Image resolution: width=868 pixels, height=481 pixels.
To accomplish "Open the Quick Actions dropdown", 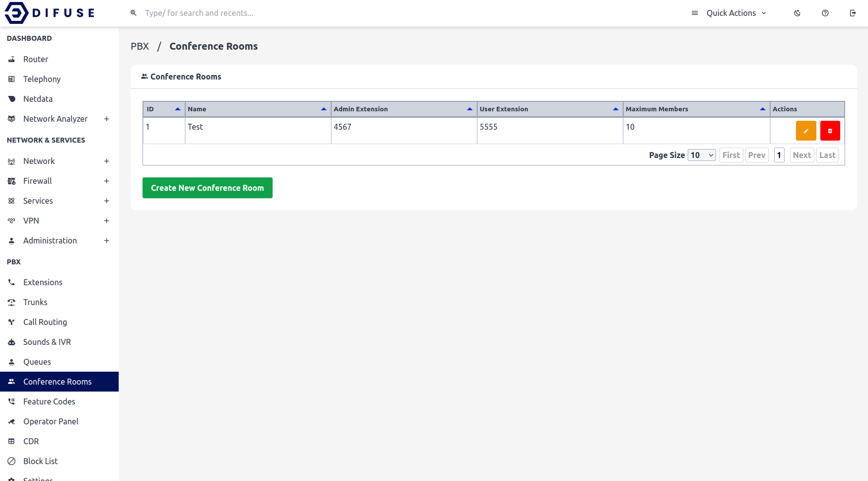I will tap(729, 13).
